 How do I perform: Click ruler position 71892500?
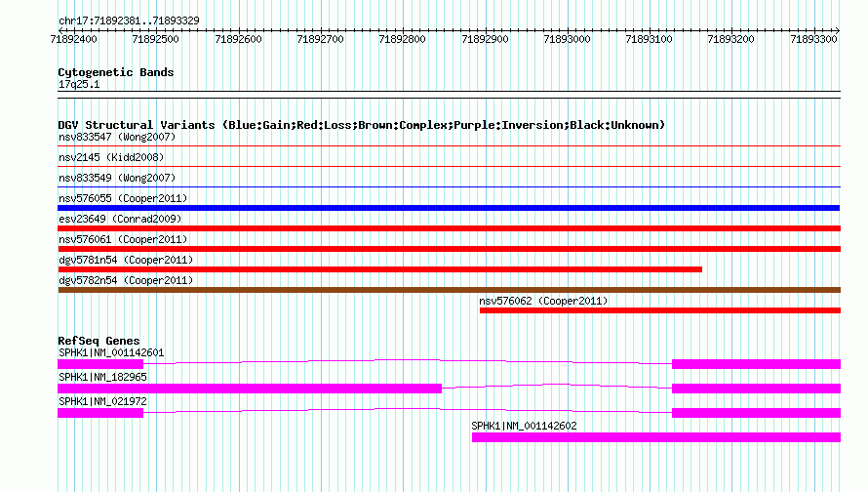click(155, 39)
